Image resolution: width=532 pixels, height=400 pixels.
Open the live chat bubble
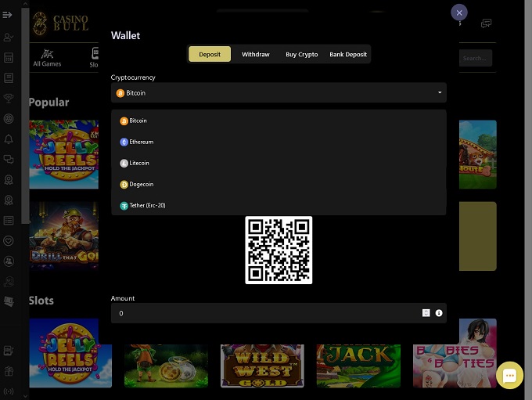(x=509, y=376)
